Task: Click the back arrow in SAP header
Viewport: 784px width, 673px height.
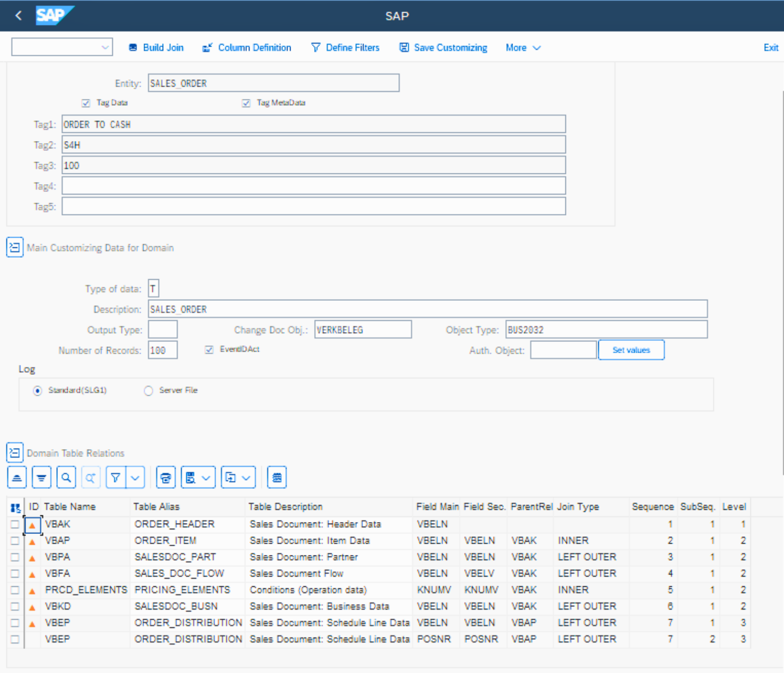Action: click(x=19, y=16)
